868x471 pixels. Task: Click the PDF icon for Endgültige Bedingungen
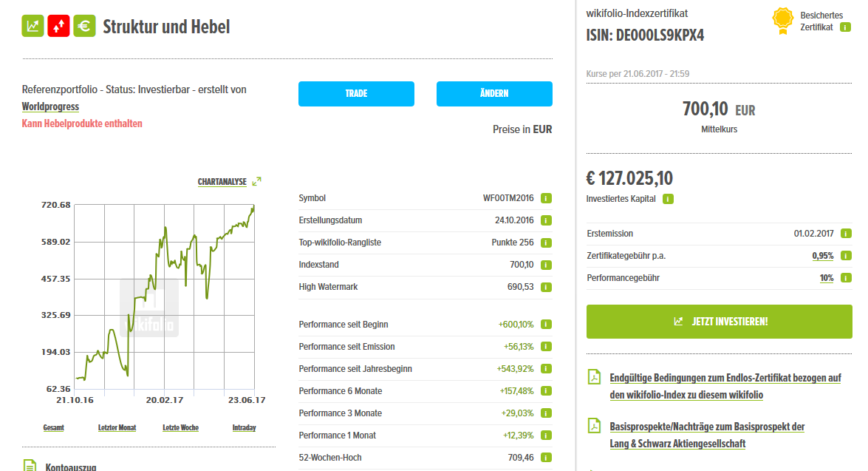click(x=593, y=377)
